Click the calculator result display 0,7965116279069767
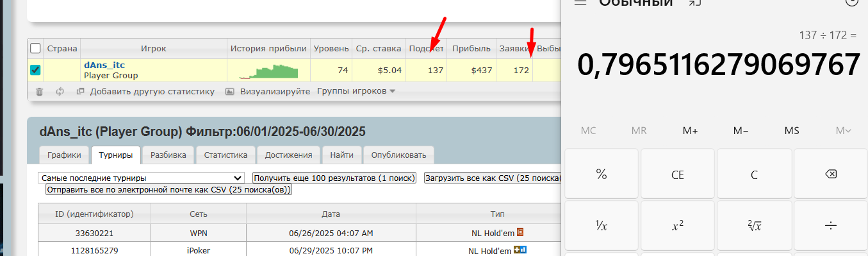 718,64
